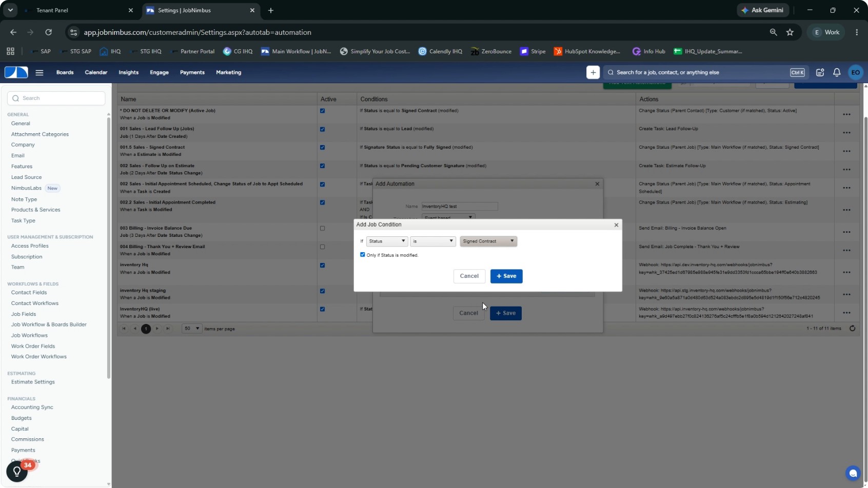This screenshot has height=488, width=868.
Task: Toggle Active for InventoryHQ (live) row
Action: (x=322, y=309)
